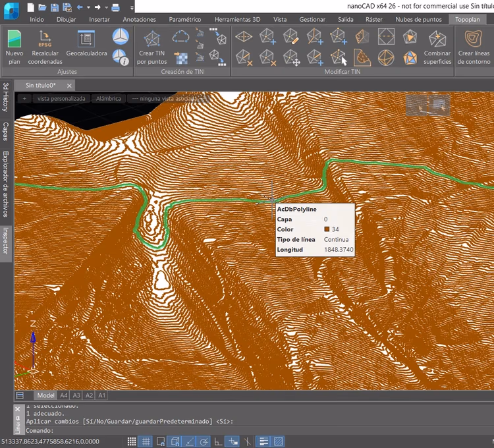
Task: Click the viewport plus menu button
Action: pos(24,99)
